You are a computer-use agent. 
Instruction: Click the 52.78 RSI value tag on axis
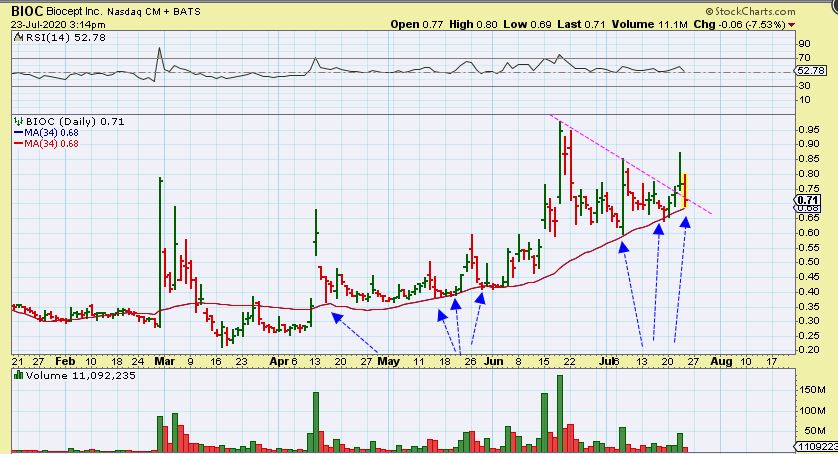click(x=811, y=71)
